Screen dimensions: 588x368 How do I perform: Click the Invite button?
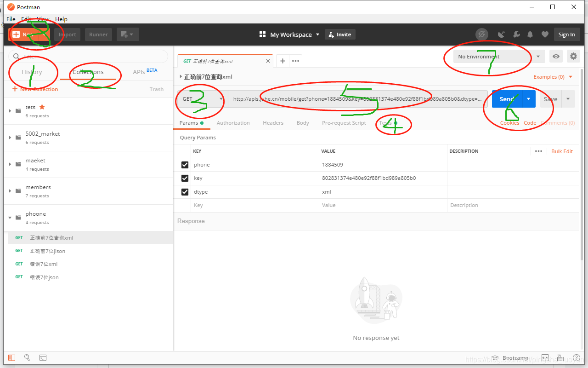click(340, 34)
